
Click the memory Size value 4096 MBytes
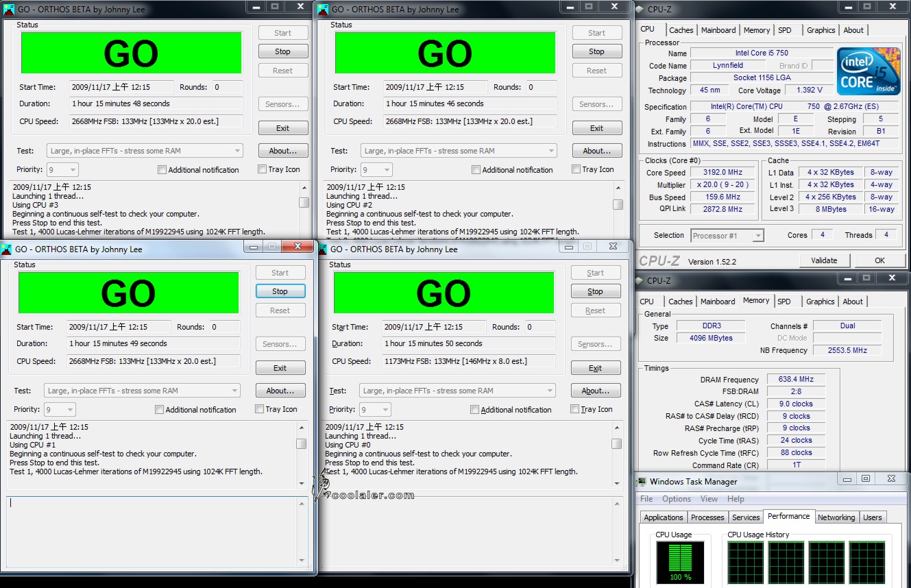[x=712, y=339]
